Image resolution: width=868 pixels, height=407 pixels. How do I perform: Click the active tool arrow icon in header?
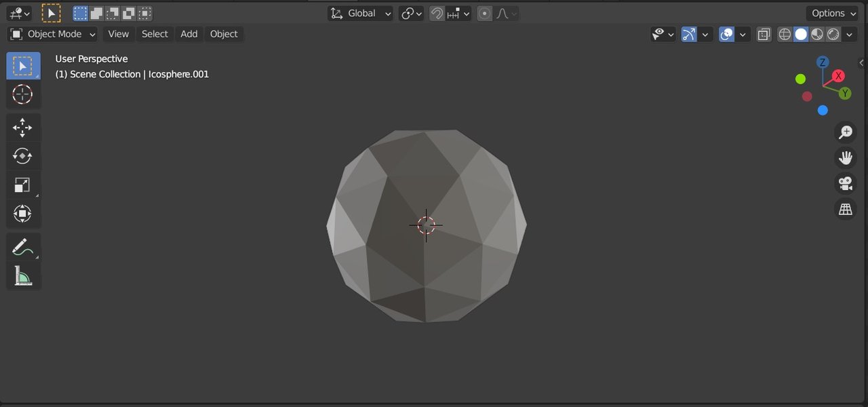coord(51,13)
